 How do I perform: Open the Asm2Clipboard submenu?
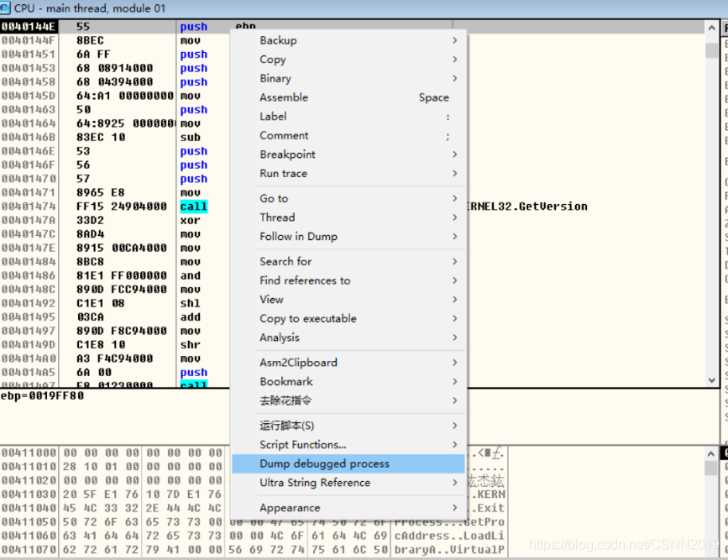pos(348,363)
